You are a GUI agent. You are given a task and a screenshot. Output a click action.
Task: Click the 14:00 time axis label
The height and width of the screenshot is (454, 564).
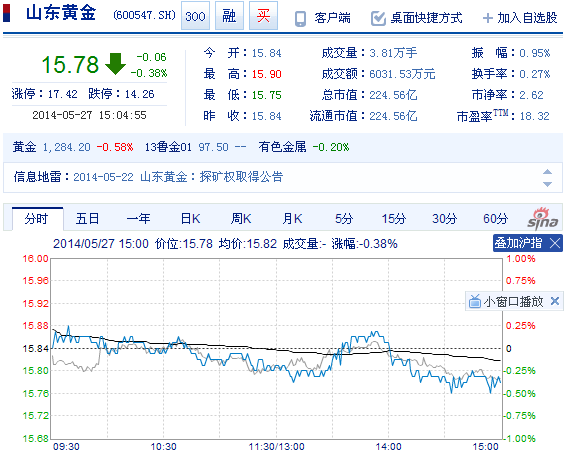(388, 447)
